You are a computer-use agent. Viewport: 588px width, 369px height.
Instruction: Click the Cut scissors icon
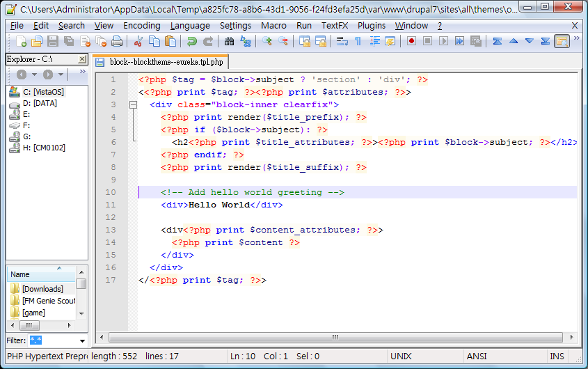[x=138, y=42]
